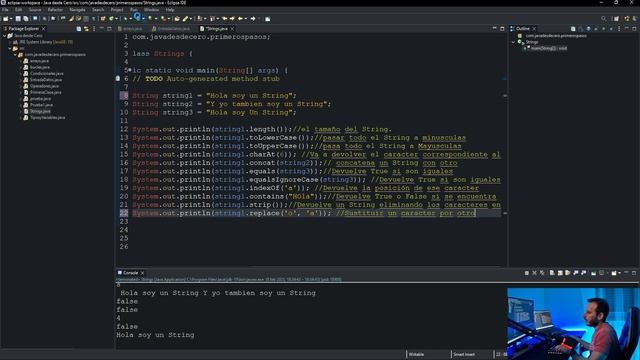Open the New file dropdown arrow
Image resolution: width=640 pixels, height=360 pixels.
(x=11, y=19)
